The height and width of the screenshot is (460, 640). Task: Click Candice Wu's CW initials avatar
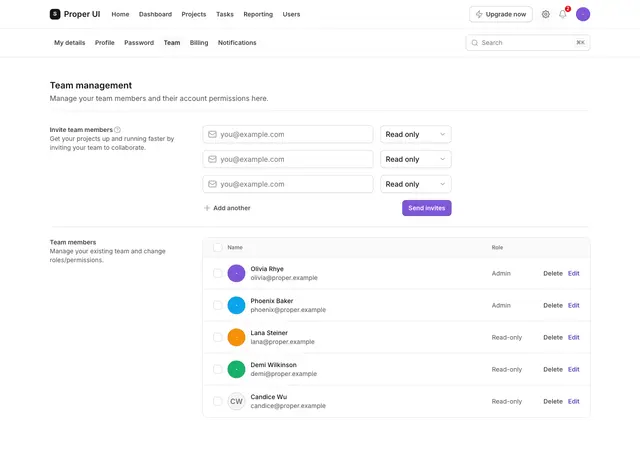click(x=236, y=401)
